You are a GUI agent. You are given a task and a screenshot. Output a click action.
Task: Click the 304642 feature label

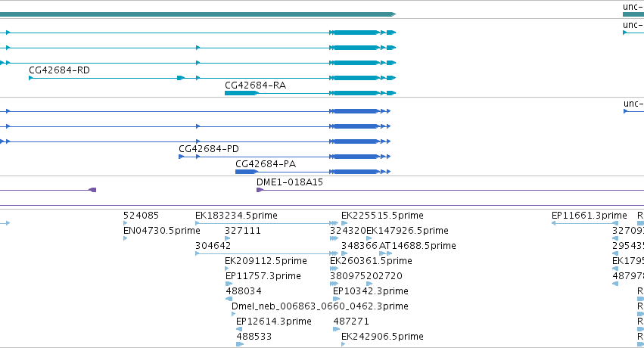[213, 246]
